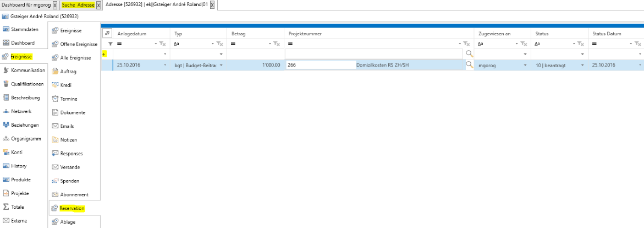The height and width of the screenshot is (228, 644).
Task: Switch to the Suche Adresse tab
Action: 78,5
